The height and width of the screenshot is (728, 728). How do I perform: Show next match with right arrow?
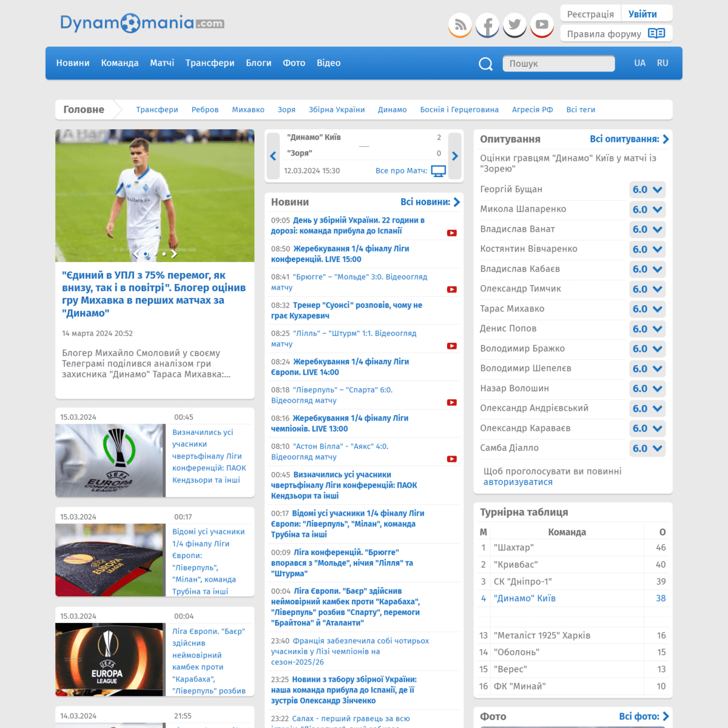click(455, 156)
